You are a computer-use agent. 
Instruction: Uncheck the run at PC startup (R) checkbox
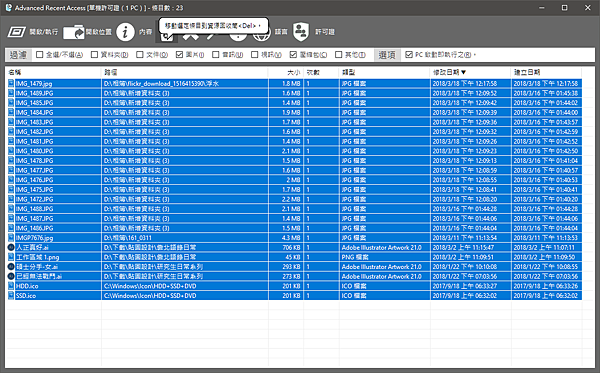pyautogui.click(x=409, y=55)
